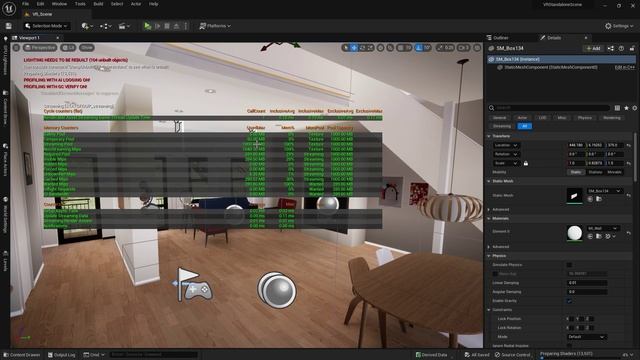This screenshot has height=360, width=640.
Task: Open the Window menu
Action: point(59,4)
